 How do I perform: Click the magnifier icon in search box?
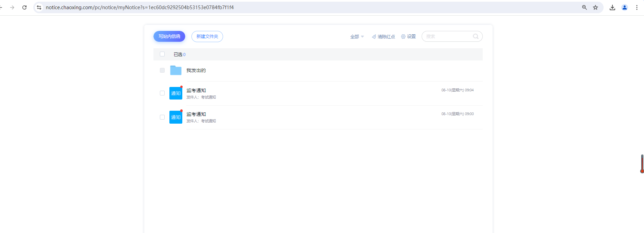[476, 36]
